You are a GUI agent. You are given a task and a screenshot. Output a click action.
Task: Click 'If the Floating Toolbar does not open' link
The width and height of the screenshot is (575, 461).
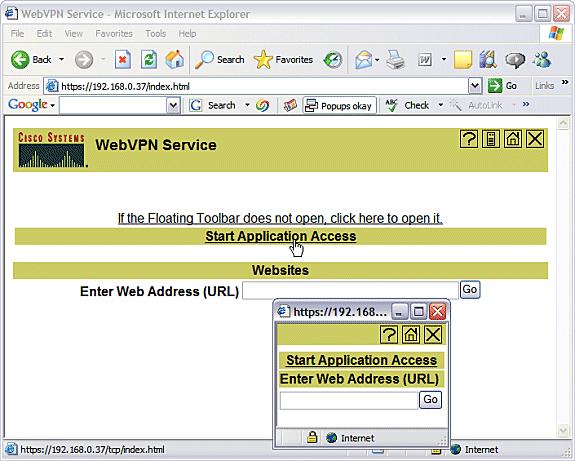[x=280, y=218]
